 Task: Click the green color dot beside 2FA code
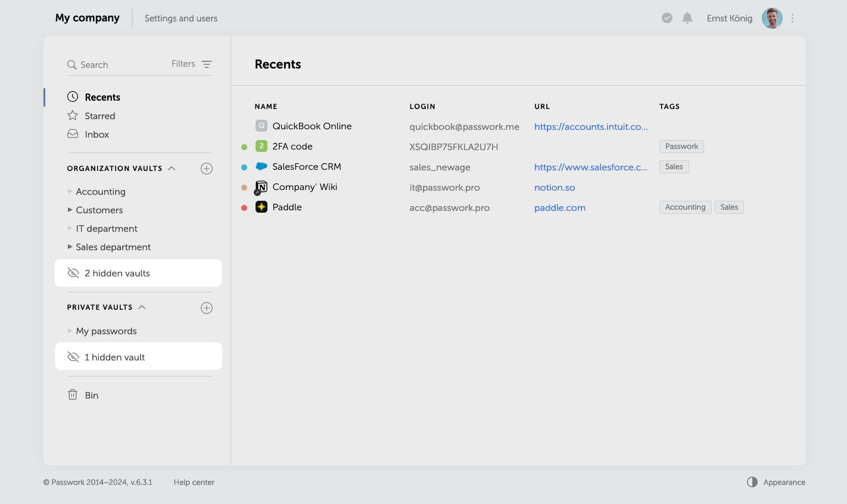click(x=244, y=147)
